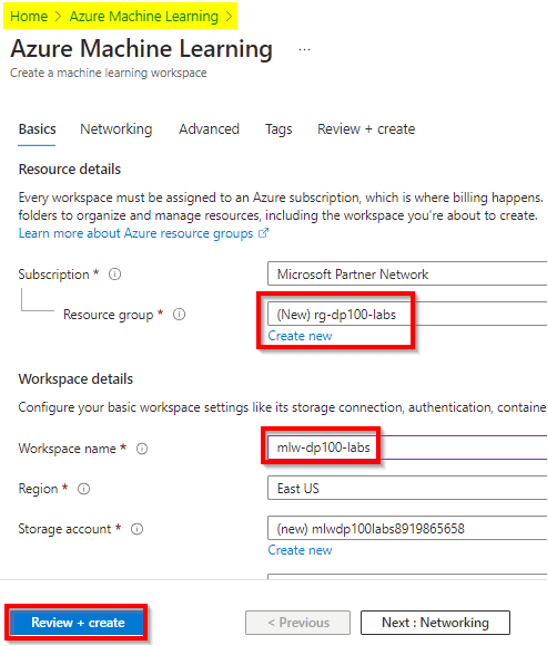Open Resource group dropdown rg-dp100-labs
The image size is (548, 646).
click(x=407, y=314)
